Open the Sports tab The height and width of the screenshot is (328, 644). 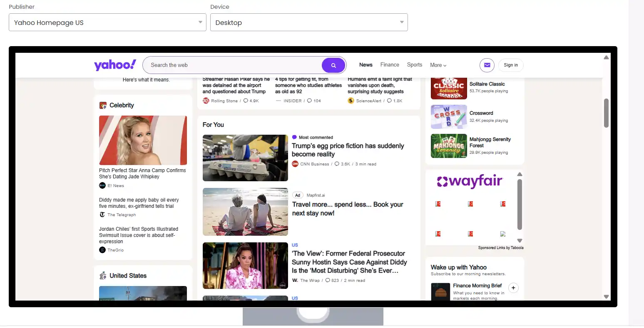coord(415,65)
